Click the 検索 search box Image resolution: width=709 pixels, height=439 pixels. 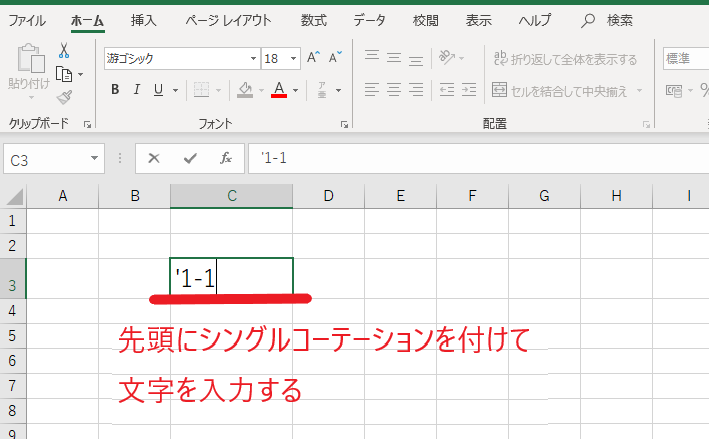[608, 20]
